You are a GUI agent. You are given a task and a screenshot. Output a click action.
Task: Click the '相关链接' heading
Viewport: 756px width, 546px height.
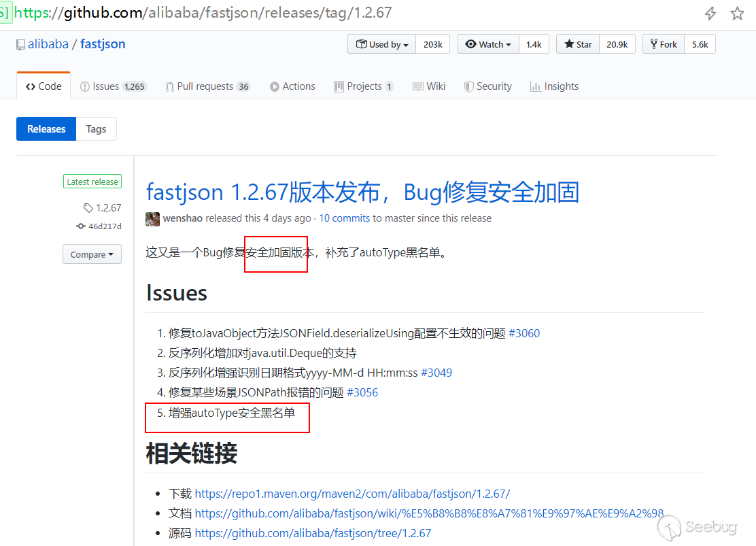pyautogui.click(x=192, y=454)
